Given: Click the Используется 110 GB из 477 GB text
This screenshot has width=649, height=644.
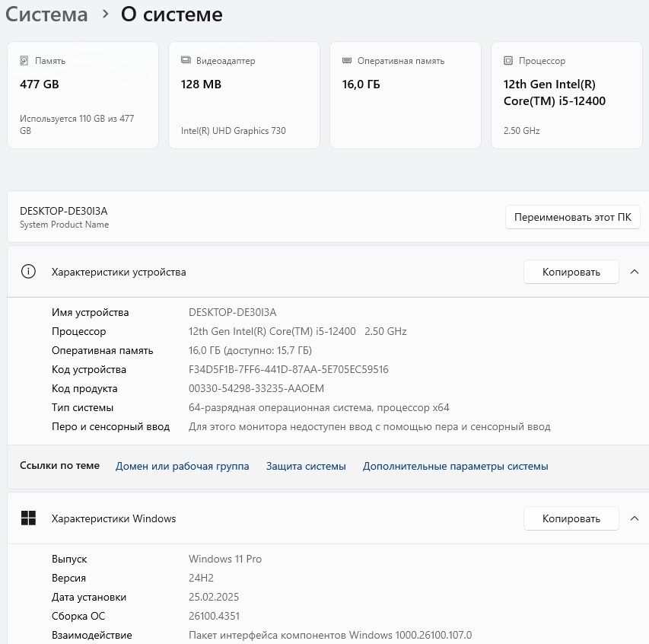Looking at the screenshot, I should point(77,124).
